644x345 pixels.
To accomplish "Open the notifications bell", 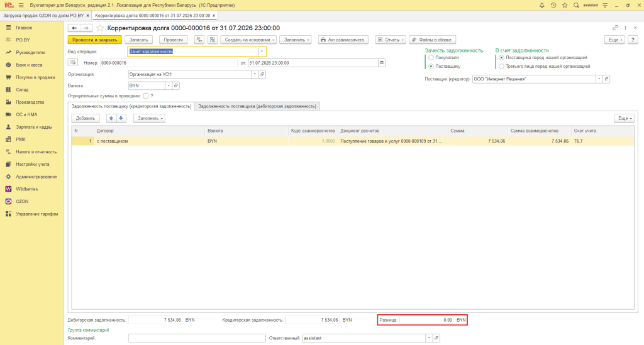I will click(x=541, y=5).
